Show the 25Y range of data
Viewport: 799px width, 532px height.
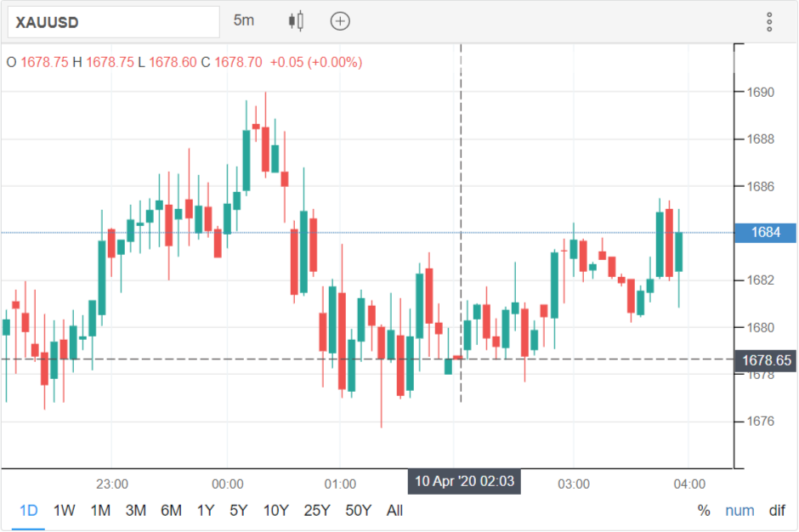317,510
